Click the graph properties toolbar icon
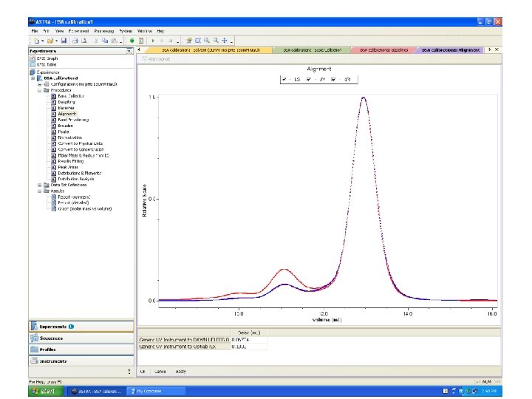The width and height of the screenshot is (532, 399). pos(189,41)
